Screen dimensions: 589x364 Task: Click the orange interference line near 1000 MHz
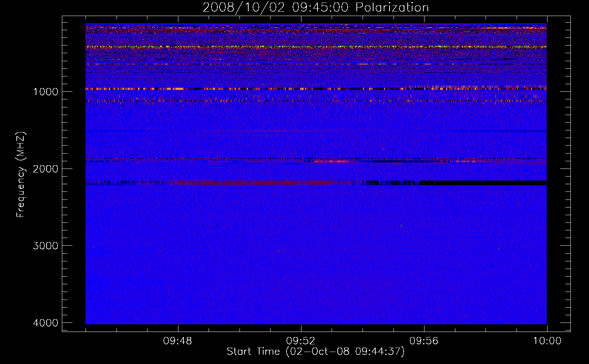pos(316,89)
